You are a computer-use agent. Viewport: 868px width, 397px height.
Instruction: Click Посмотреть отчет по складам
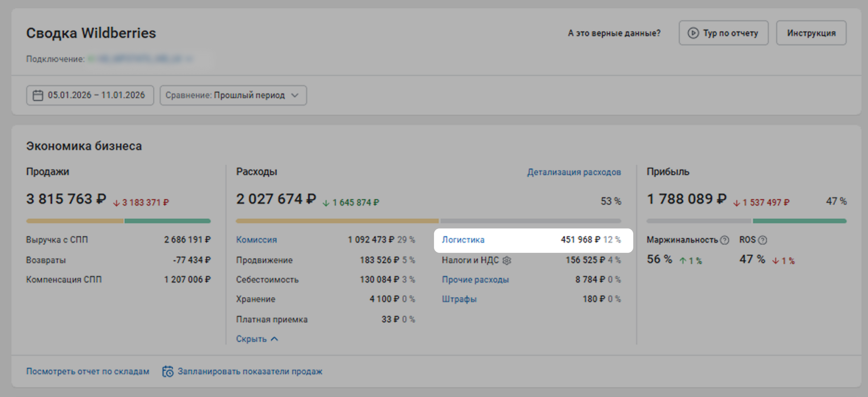pyautogui.click(x=88, y=371)
